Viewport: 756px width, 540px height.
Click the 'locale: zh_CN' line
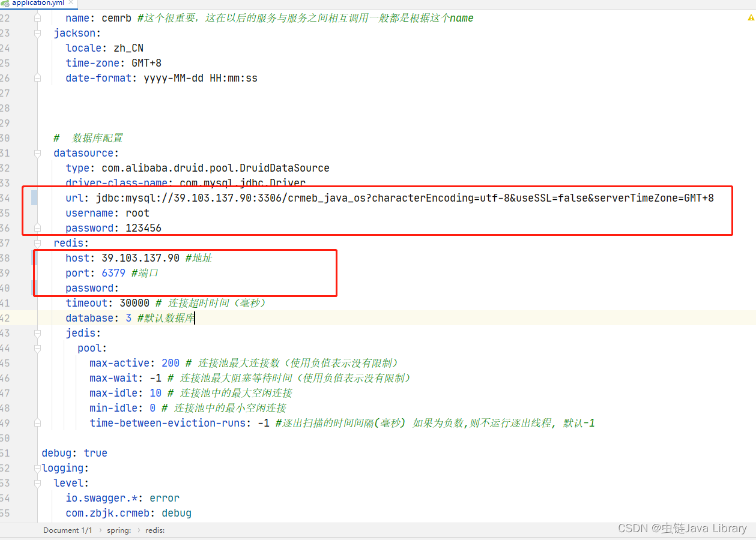click(x=104, y=48)
